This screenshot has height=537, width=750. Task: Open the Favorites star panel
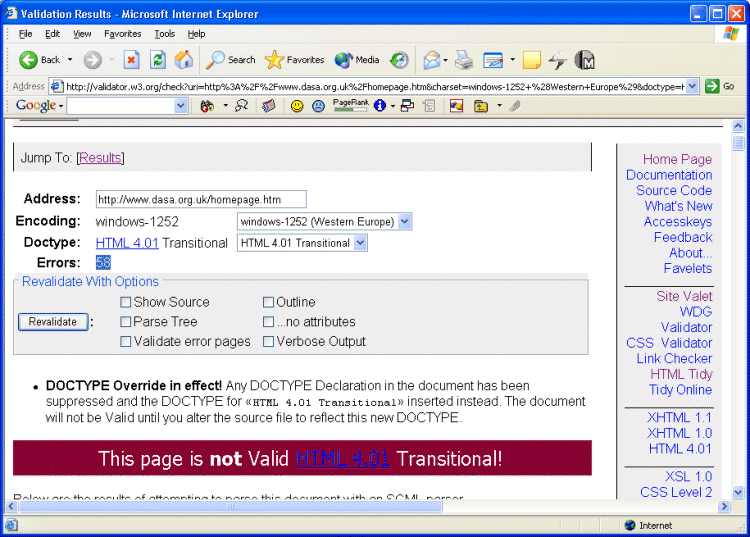point(295,60)
